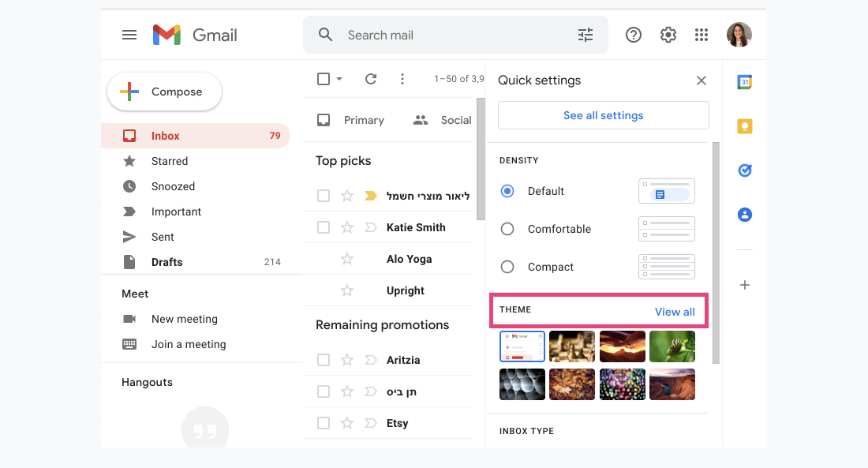The image size is (868, 468).
Task: Select the default Gmail theme thumbnail
Action: click(x=522, y=346)
